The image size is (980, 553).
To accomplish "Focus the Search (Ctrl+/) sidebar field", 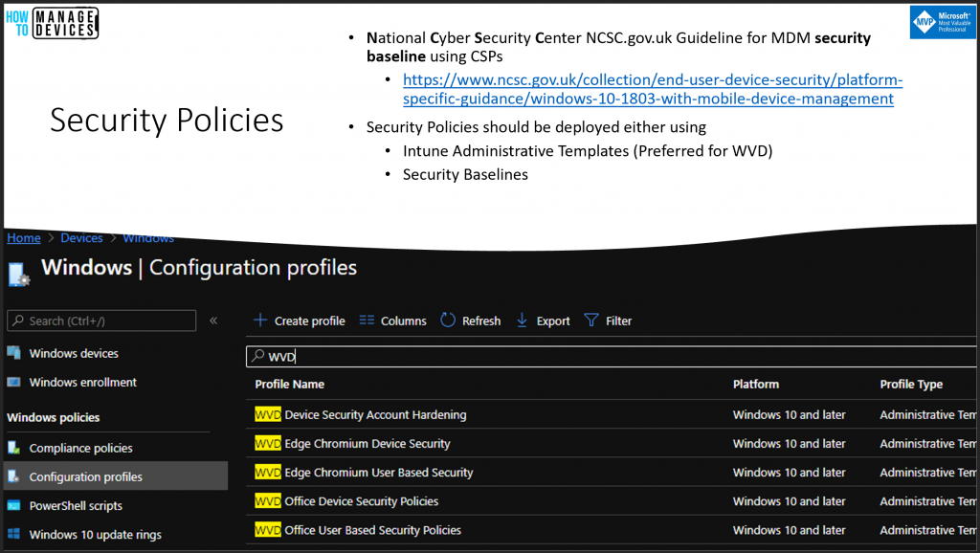I will click(101, 321).
